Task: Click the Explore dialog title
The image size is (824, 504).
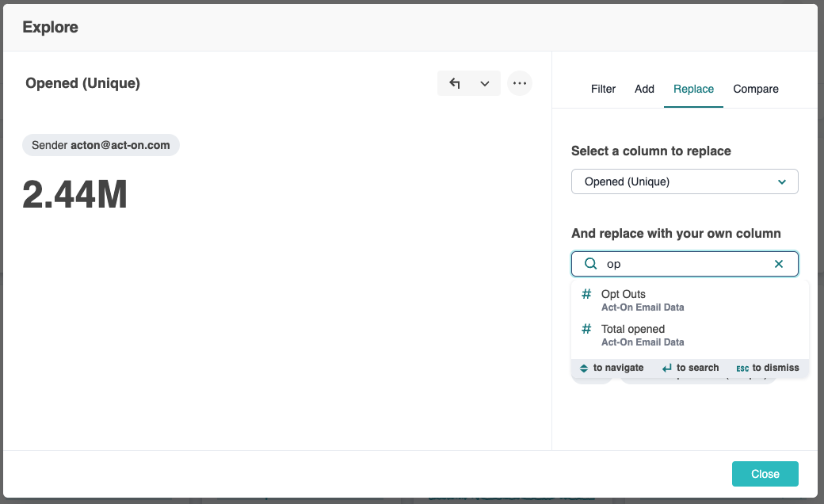Action: [51, 27]
